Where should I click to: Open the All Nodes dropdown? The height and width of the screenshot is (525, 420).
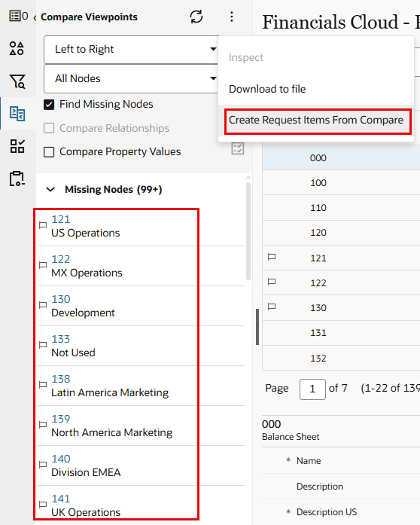(131, 78)
